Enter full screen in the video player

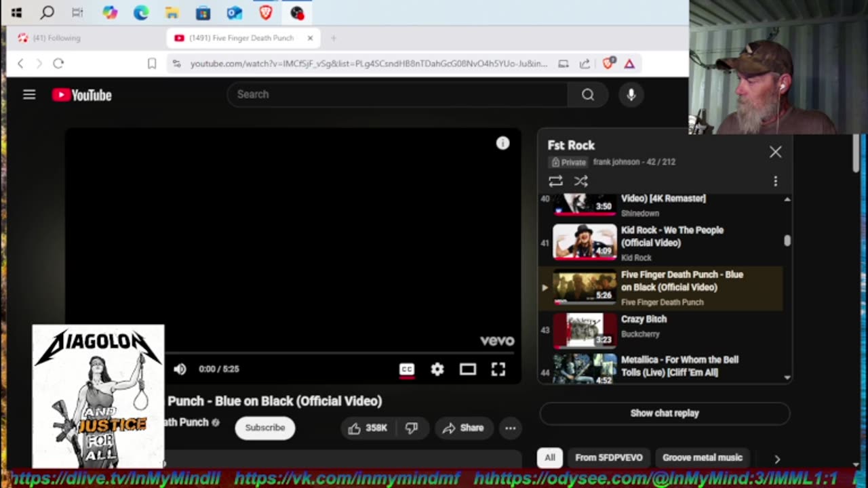click(498, 369)
